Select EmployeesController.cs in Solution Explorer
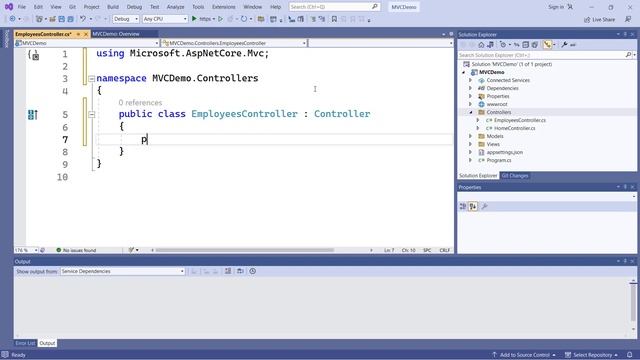The width and height of the screenshot is (640, 360). click(520, 120)
